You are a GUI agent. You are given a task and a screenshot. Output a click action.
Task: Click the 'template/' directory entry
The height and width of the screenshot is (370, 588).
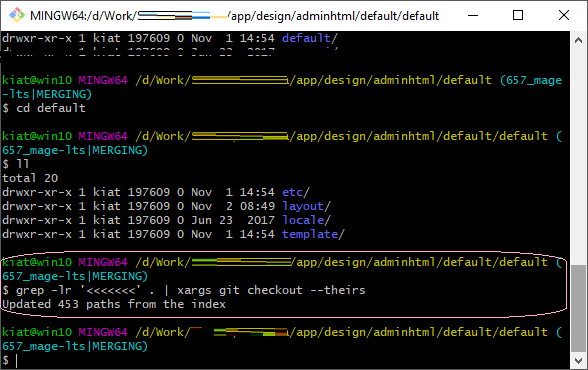coord(313,234)
